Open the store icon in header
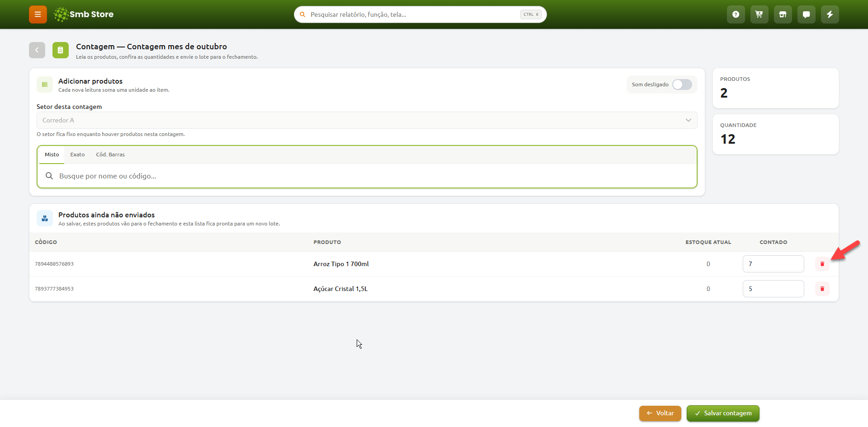 (783, 14)
